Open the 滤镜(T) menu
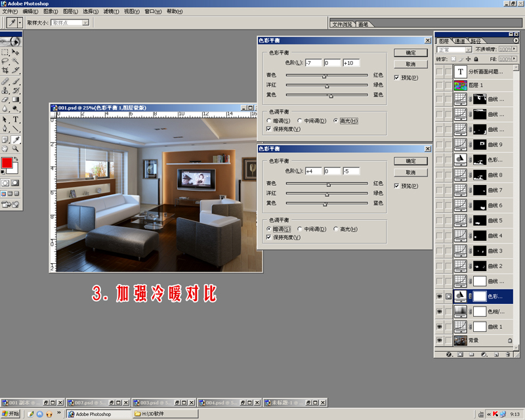 point(111,11)
